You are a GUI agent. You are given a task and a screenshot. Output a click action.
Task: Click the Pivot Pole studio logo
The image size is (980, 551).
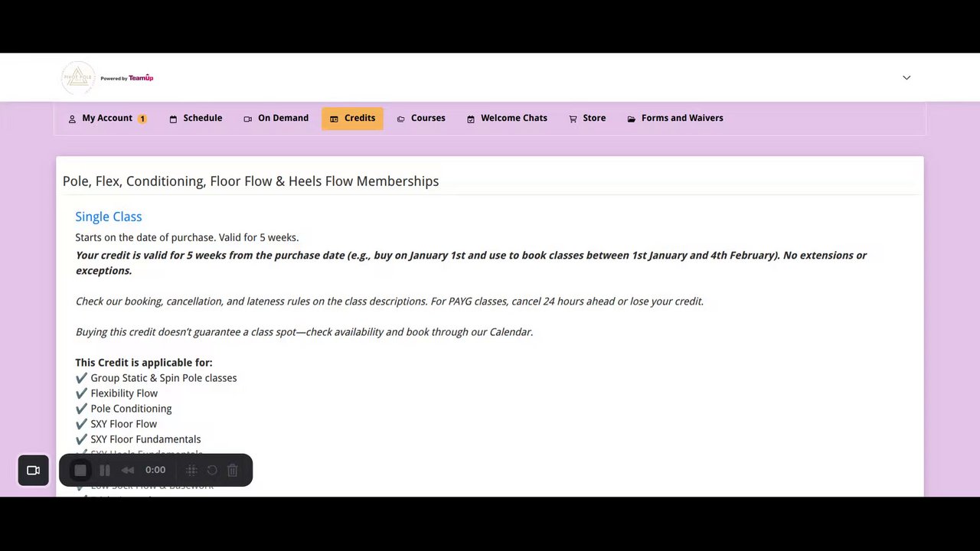click(x=78, y=78)
